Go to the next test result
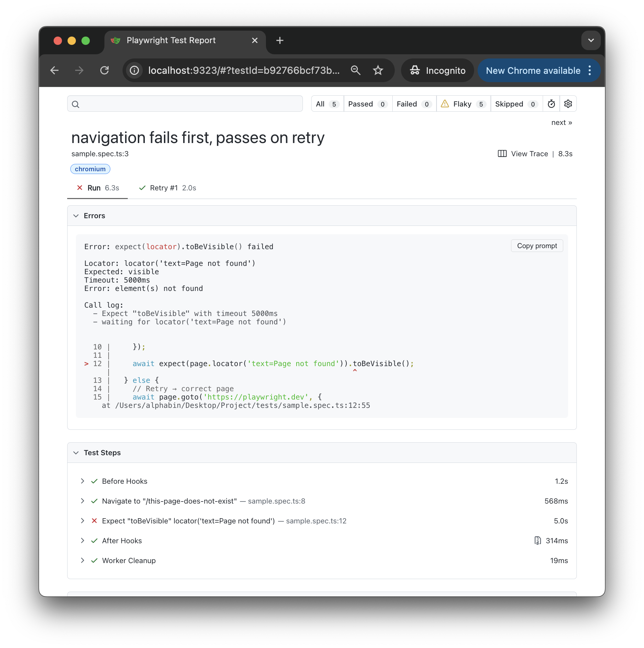 coord(561,123)
